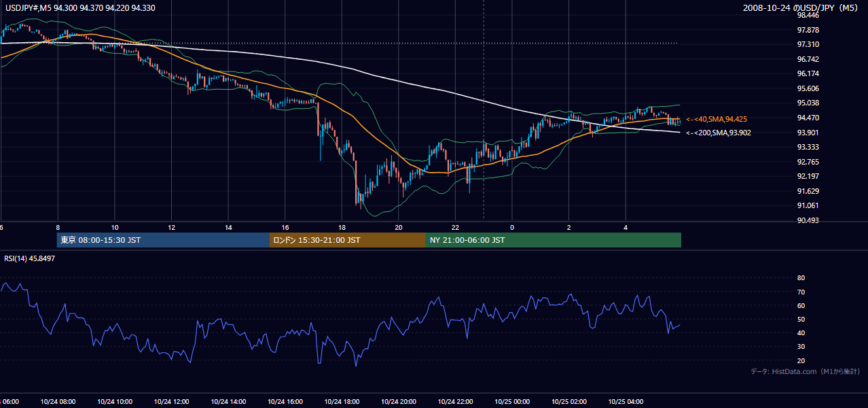Click hour label 14 on price chart time axis

point(228,227)
